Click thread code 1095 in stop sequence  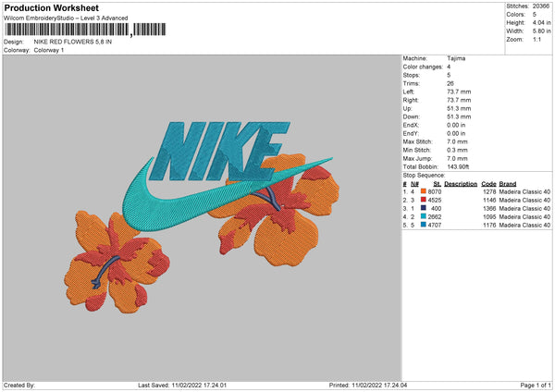(x=489, y=217)
